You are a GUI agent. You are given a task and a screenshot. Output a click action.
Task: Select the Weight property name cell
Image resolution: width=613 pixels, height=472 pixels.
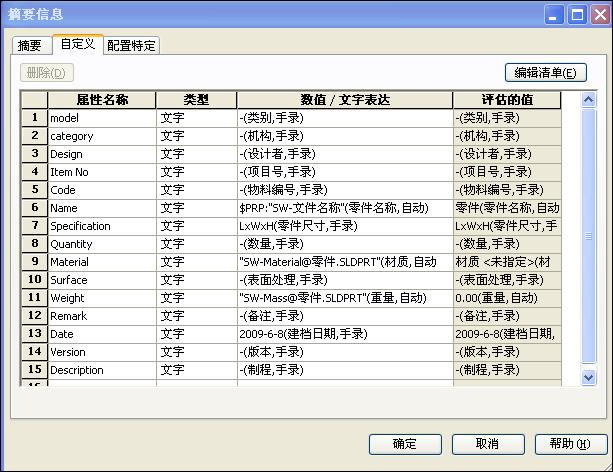[102, 298]
